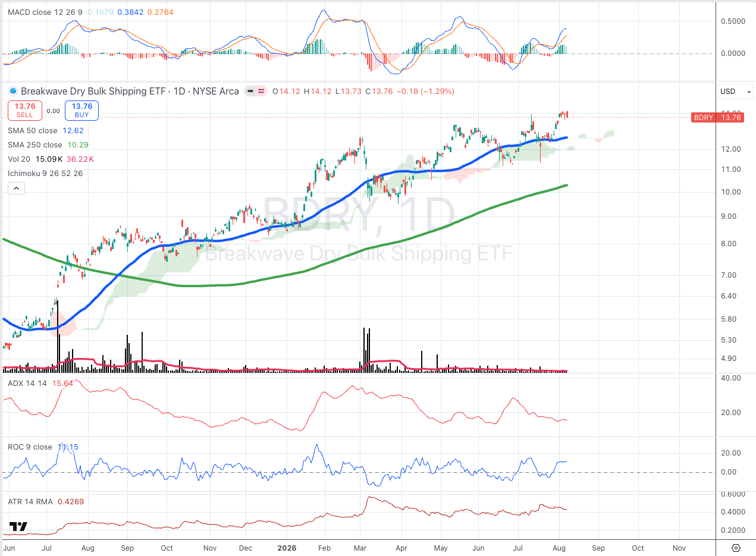The width and height of the screenshot is (756, 556).
Task: Click the 12.00 price axis label
Action: [730, 149]
